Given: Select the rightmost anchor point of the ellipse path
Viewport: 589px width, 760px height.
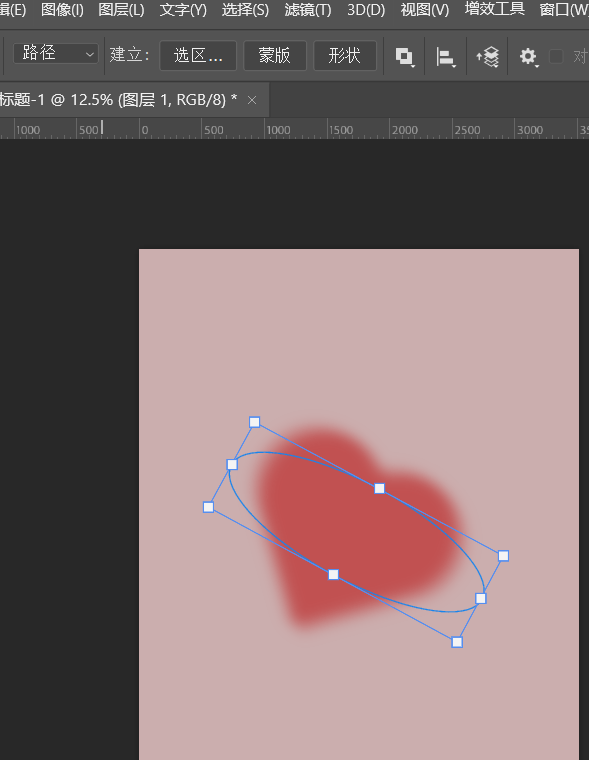Looking at the screenshot, I should (480, 599).
